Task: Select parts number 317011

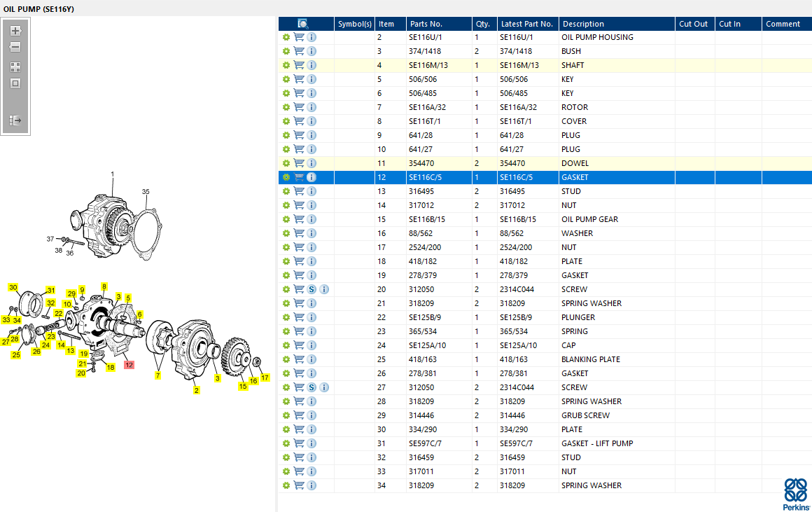Action: pos(421,471)
